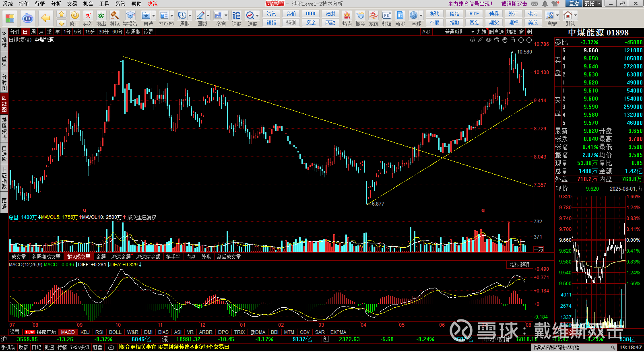Expand the 自定 dropdown arrow

pyautogui.click(x=557, y=16)
